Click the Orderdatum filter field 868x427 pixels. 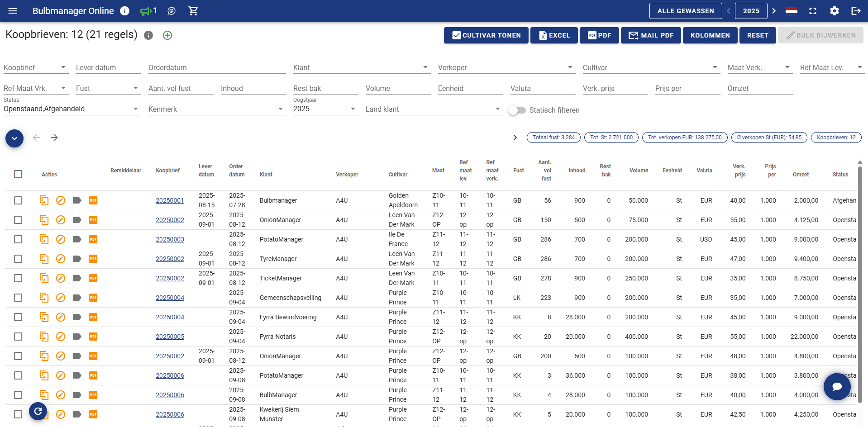[216, 68]
